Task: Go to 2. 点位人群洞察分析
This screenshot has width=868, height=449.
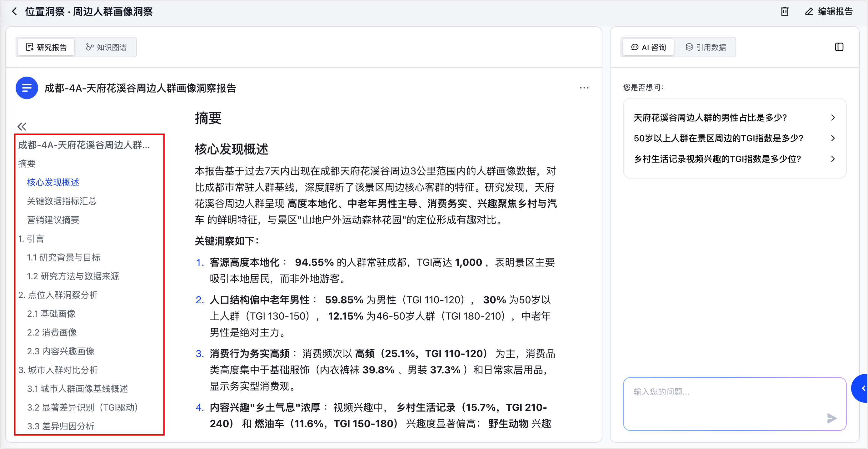Action: pyautogui.click(x=58, y=295)
